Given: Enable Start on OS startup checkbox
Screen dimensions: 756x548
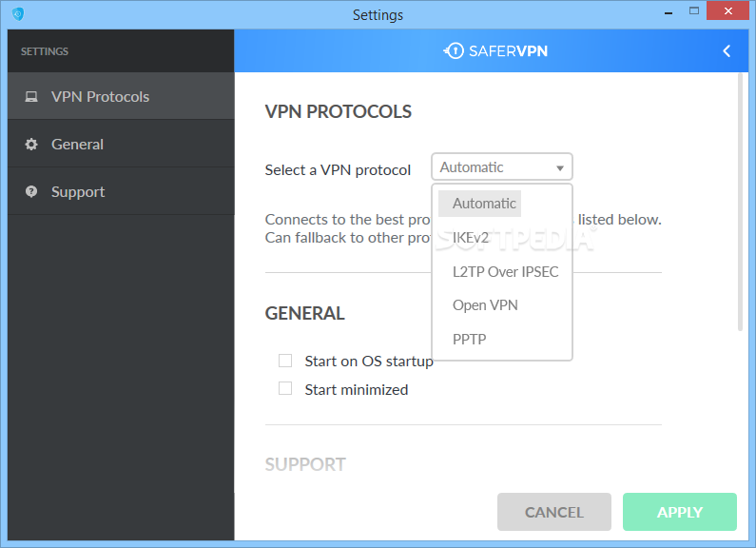Looking at the screenshot, I should pos(285,361).
